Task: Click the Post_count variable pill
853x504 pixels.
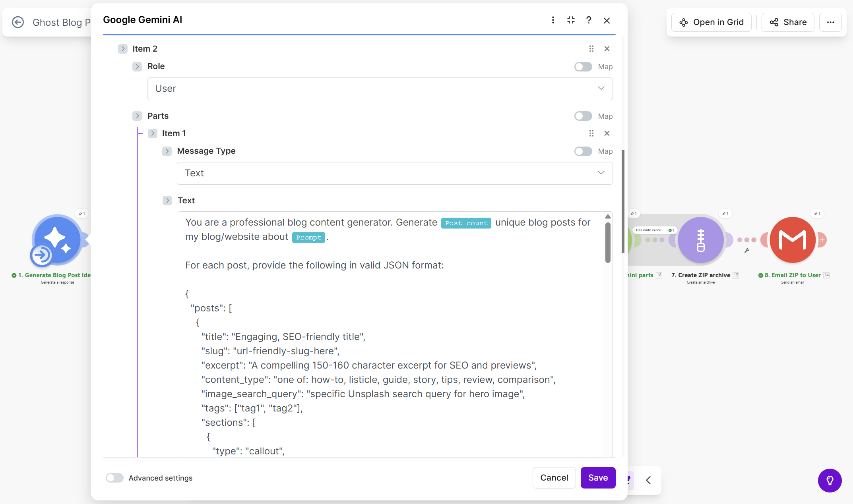Action: pos(466,223)
